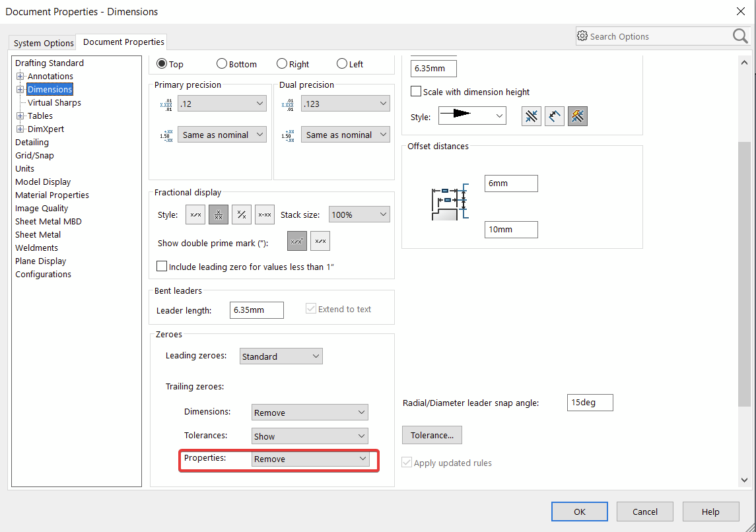Screen dimensions: 756x532
Task: Select the Top radio button
Action: (162, 63)
